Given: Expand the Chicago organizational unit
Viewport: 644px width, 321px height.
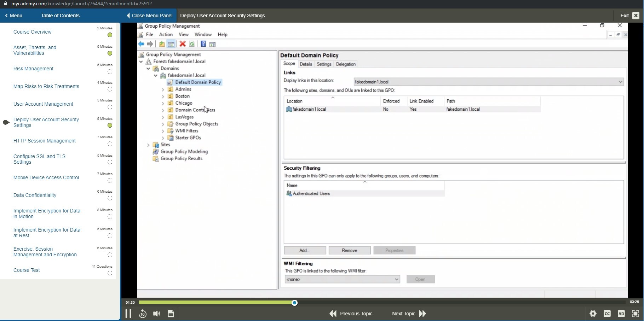Looking at the screenshot, I should click(163, 103).
